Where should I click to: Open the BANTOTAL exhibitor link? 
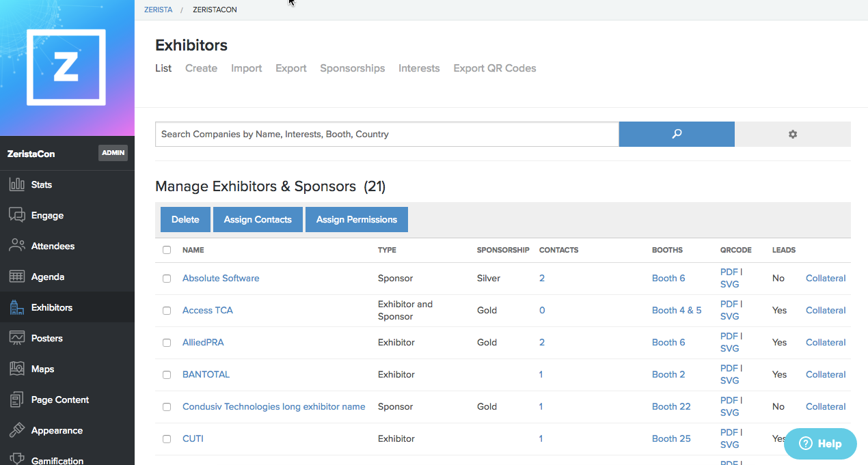click(x=206, y=374)
